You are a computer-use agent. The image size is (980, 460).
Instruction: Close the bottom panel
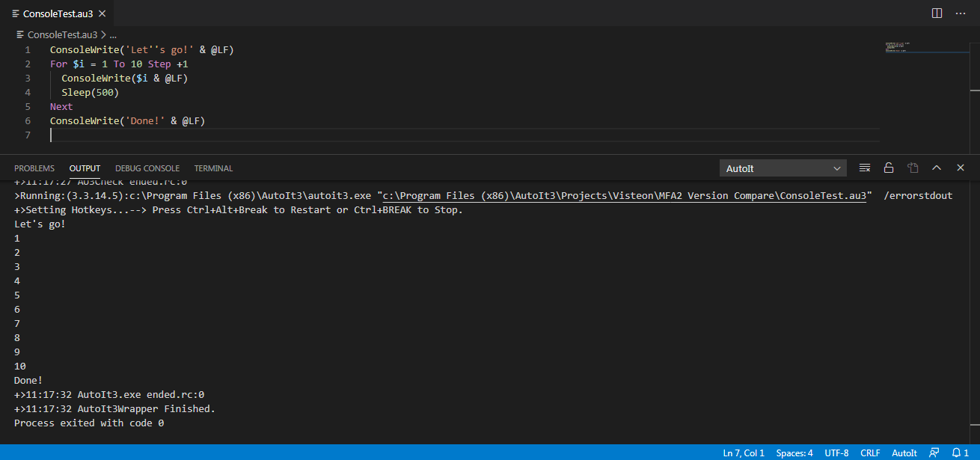[961, 168]
